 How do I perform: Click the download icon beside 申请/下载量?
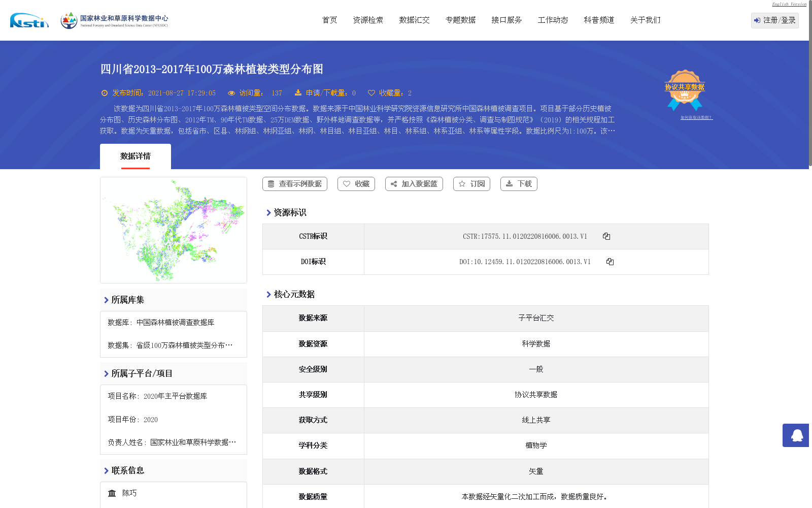click(298, 93)
